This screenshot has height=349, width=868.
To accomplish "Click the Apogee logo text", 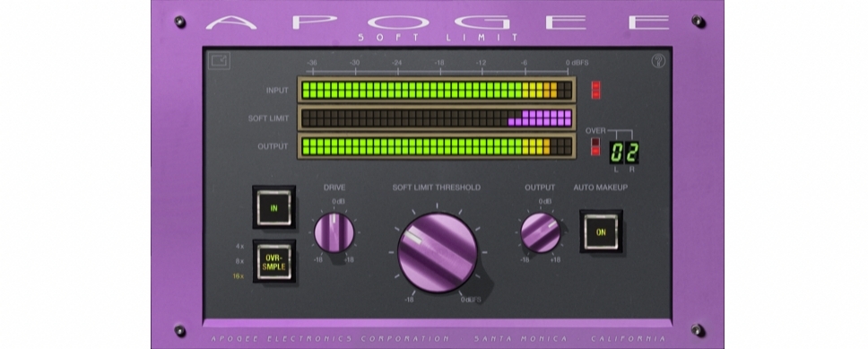I will click(438, 22).
